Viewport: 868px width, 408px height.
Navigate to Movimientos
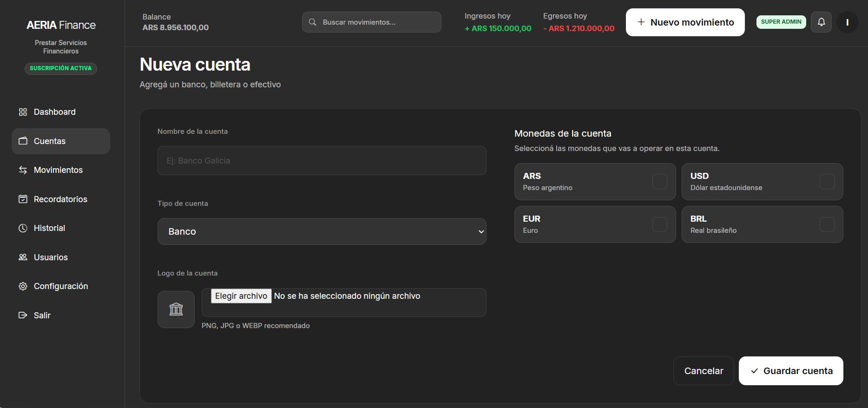click(x=61, y=170)
